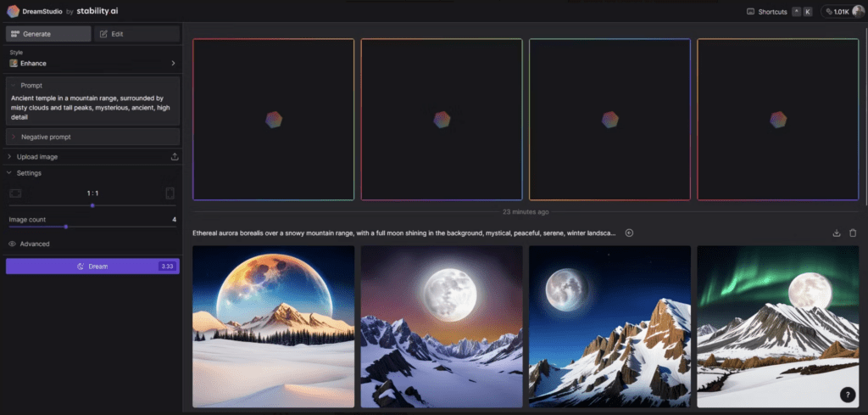Open the help question mark button
Viewport: 868px width, 415px height.
tap(847, 395)
